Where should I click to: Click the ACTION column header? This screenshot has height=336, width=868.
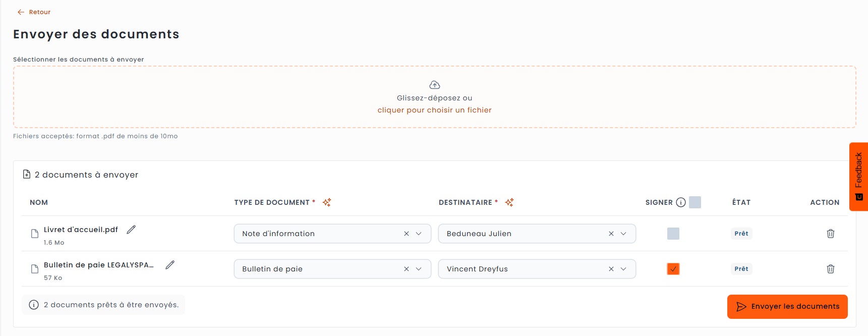825,202
